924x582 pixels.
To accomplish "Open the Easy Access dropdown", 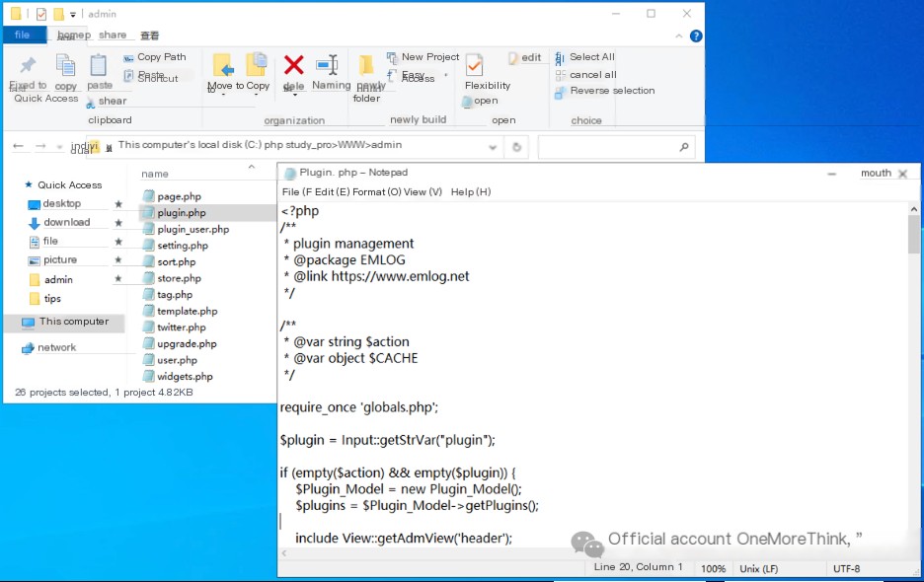I will tap(417, 76).
